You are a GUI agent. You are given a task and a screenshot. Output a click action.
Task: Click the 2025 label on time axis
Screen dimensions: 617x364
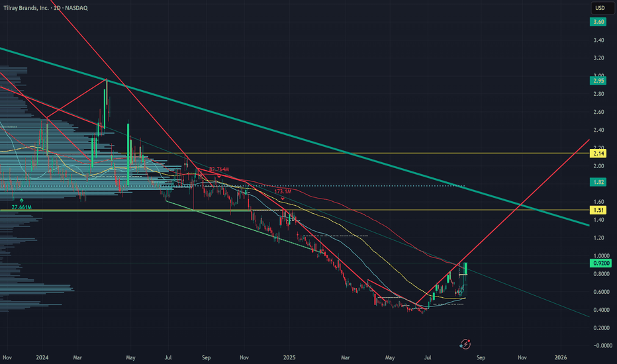point(289,357)
